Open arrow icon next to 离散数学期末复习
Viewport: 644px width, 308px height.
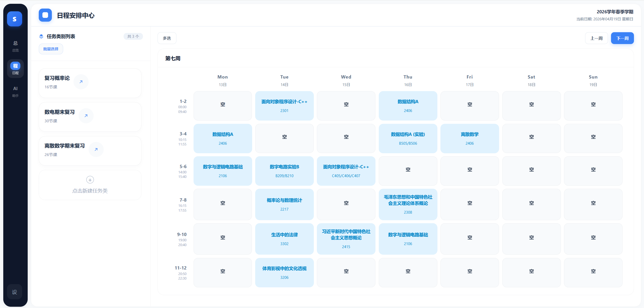(96, 149)
